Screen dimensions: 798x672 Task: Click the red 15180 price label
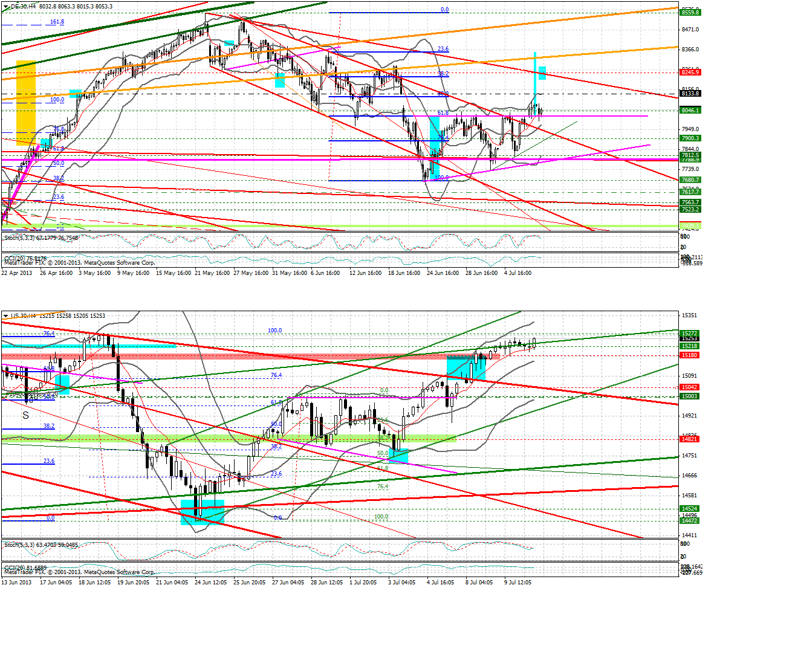pos(689,355)
